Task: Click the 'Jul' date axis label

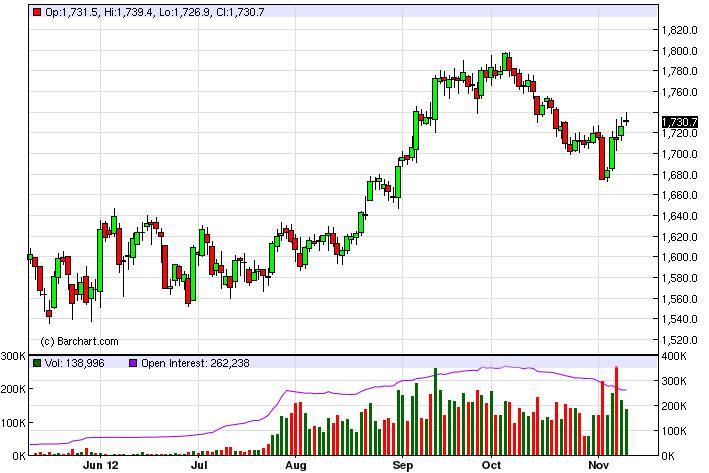Action: tap(199, 465)
